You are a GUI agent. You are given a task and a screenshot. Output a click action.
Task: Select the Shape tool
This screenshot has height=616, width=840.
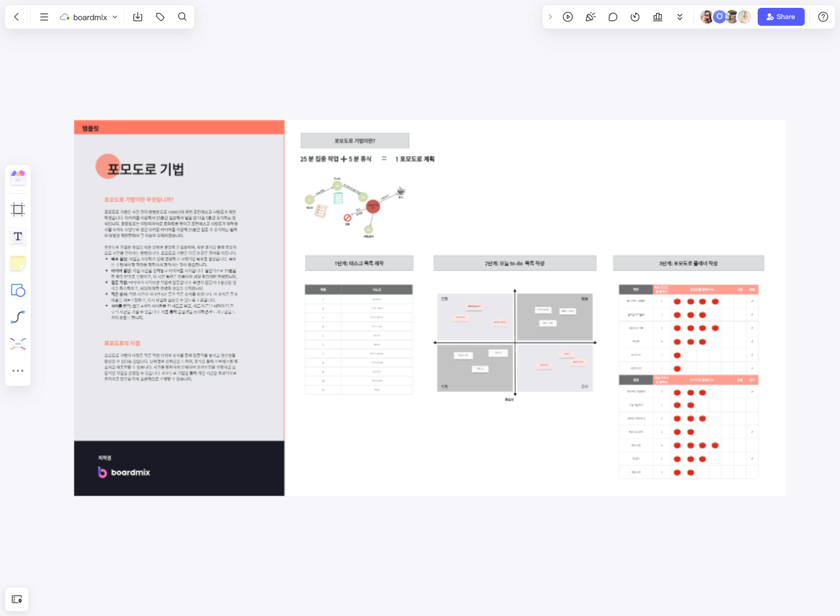(18, 290)
